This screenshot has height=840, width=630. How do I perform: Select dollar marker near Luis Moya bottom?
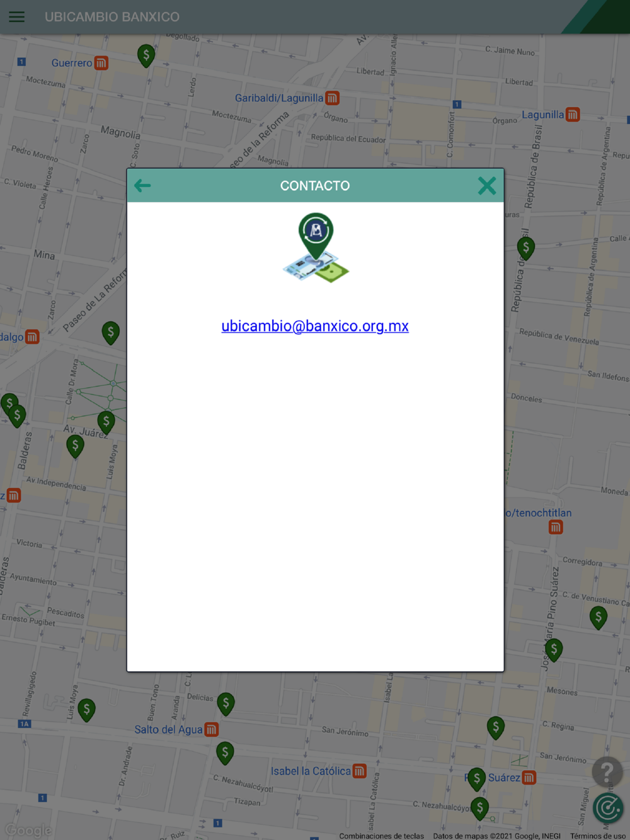pos(87,710)
